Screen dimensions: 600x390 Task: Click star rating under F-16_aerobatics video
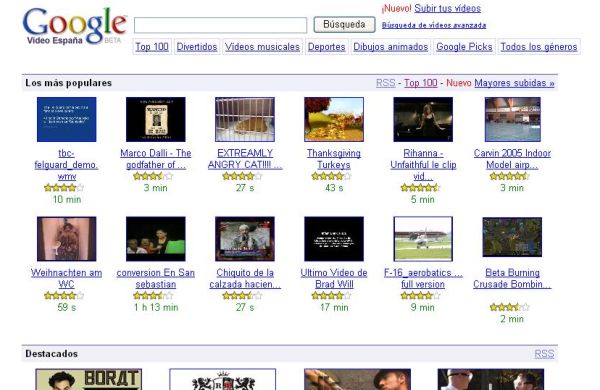[x=421, y=296]
